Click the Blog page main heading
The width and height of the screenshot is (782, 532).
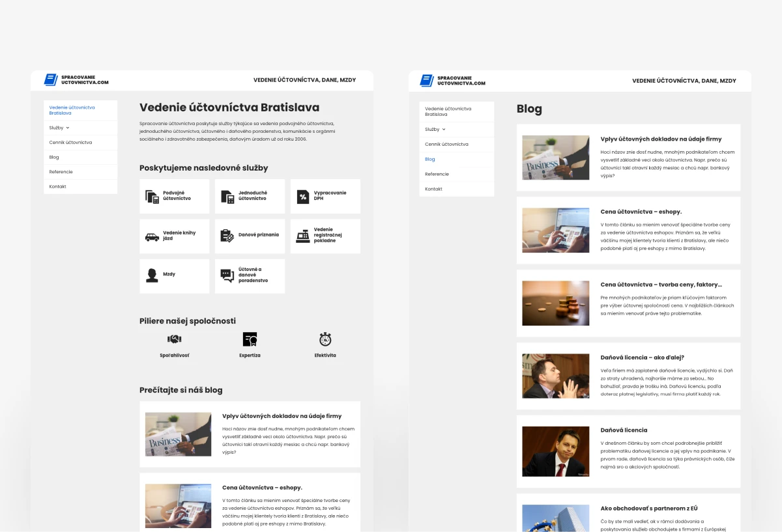[x=529, y=109]
